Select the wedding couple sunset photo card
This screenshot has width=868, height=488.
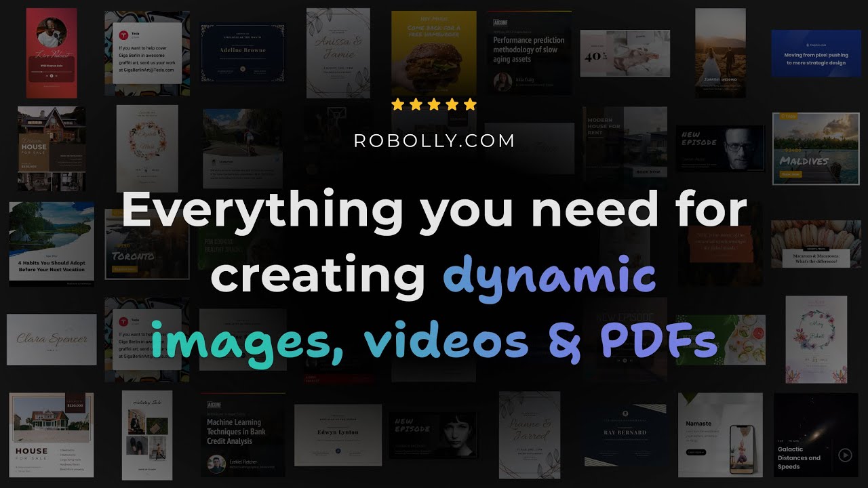coord(720,54)
